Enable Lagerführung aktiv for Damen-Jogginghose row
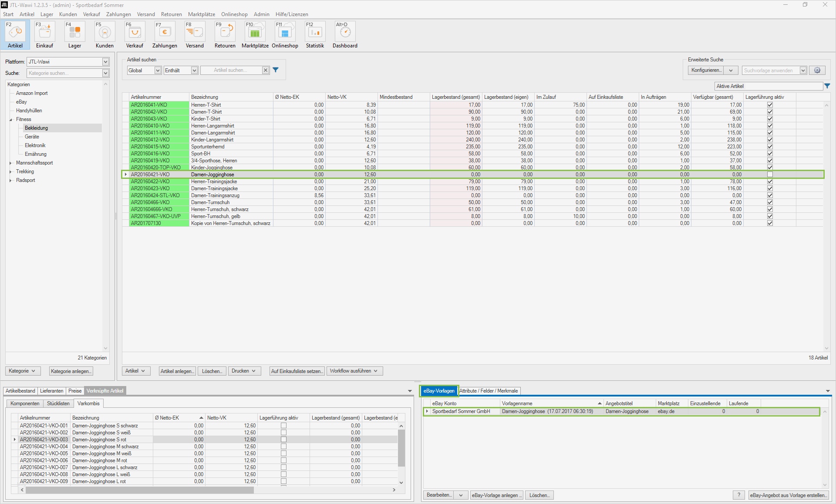Screen dimensions: 836x504 pyautogui.click(x=770, y=175)
